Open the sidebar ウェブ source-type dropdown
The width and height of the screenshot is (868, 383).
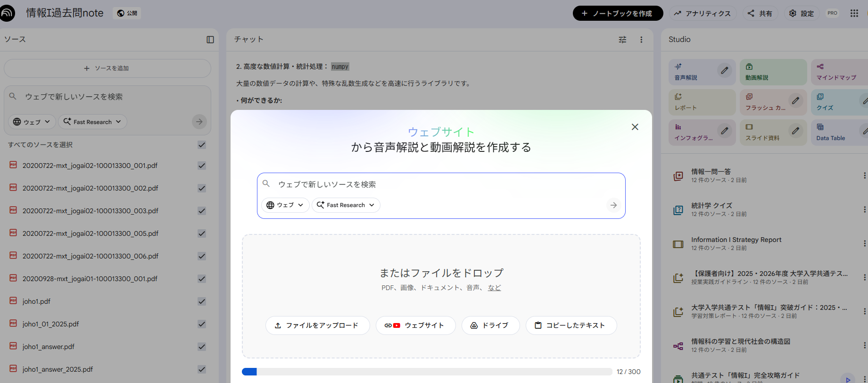(x=32, y=122)
